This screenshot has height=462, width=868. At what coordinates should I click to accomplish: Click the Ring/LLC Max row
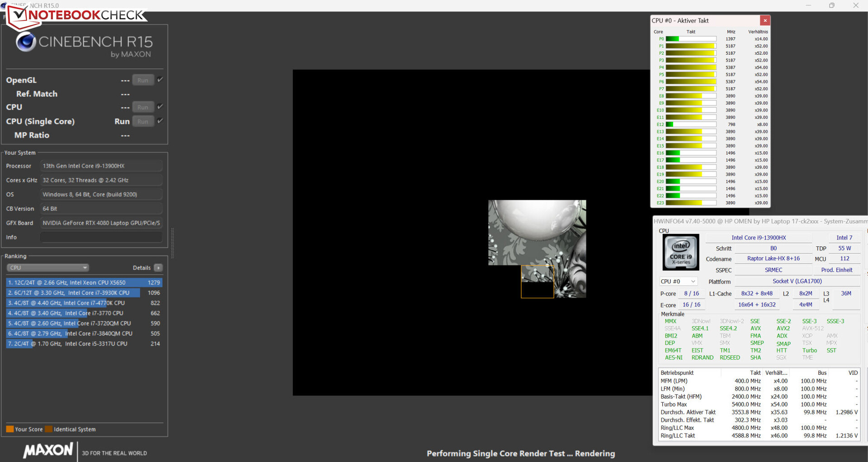point(759,428)
